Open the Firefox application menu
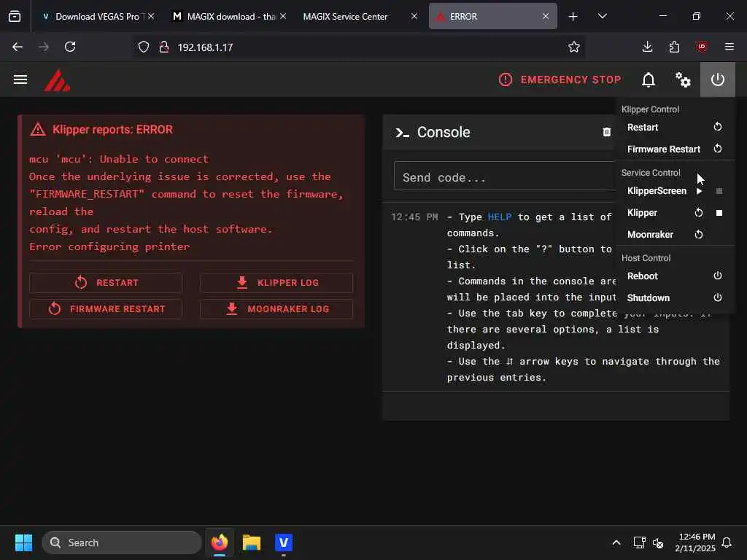 [x=729, y=47]
